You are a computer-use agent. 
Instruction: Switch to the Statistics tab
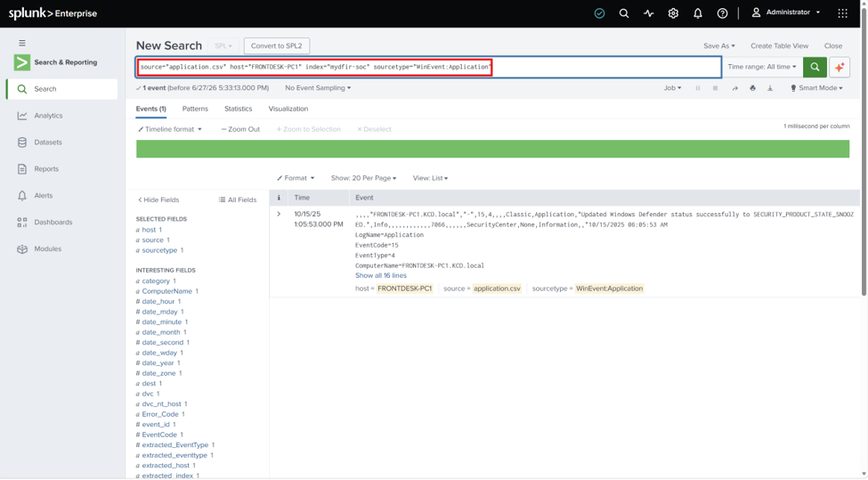point(238,109)
